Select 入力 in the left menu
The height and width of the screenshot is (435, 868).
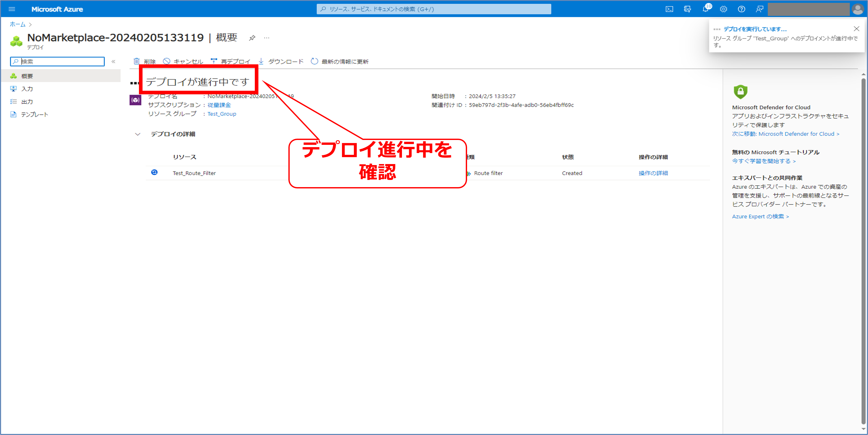[x=27, y=89]
